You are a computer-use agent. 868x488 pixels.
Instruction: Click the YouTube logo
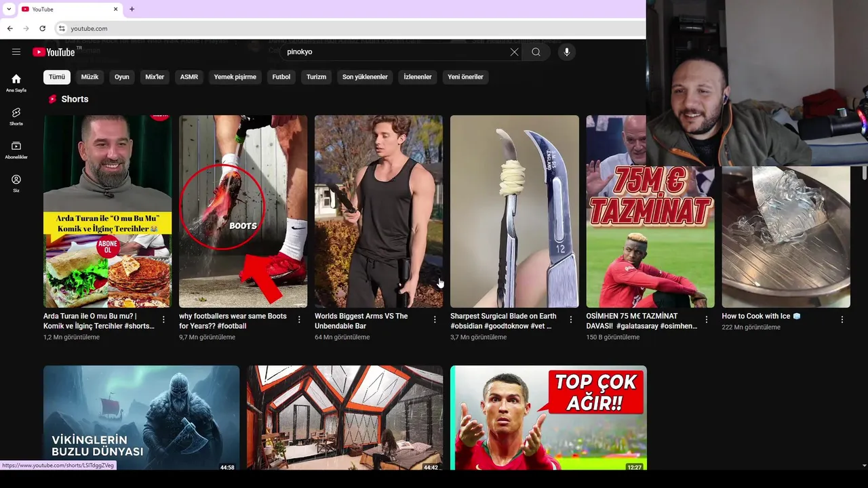pyautogui.click(x=54, y=52)
